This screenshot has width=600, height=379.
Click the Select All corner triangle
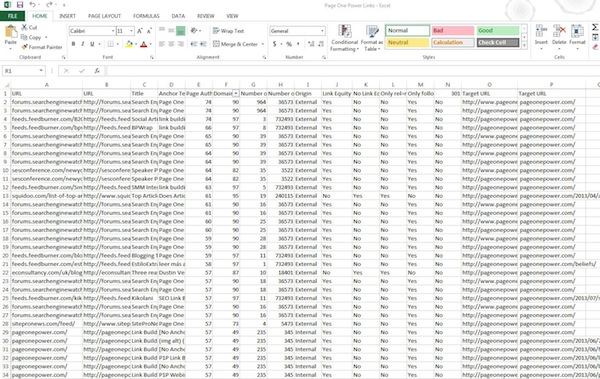(7, 85)
